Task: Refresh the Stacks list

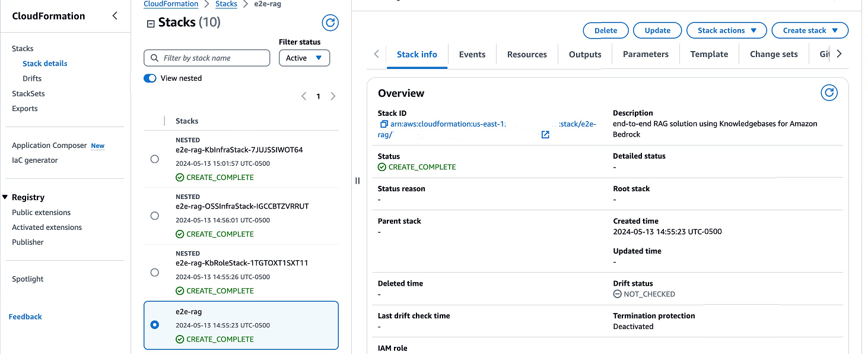Action: click(x=330, y=23)
